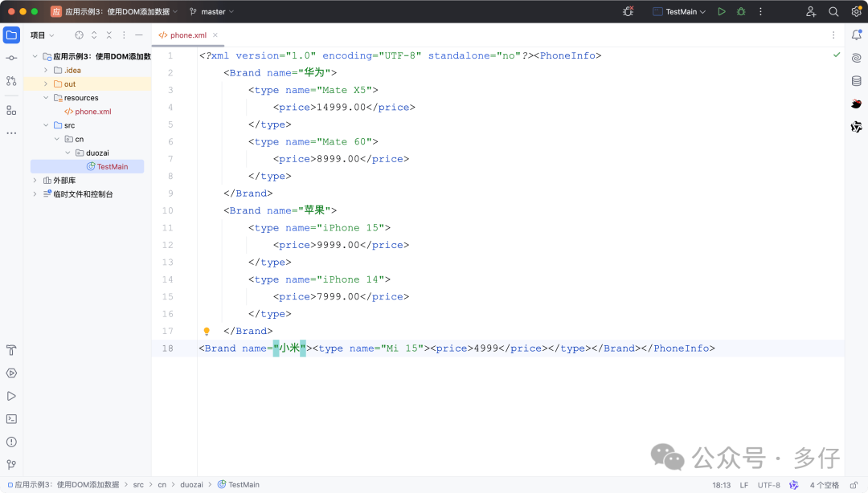Click the Run TestMain play button
The height and width of the screenshot is (493, 868).
tap(721, 11)
